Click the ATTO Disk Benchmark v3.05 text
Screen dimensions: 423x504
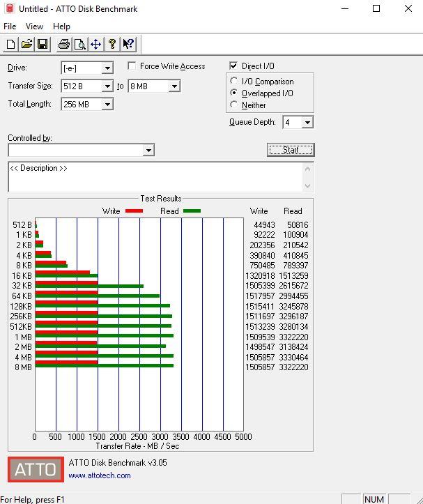tap(118, 463)
